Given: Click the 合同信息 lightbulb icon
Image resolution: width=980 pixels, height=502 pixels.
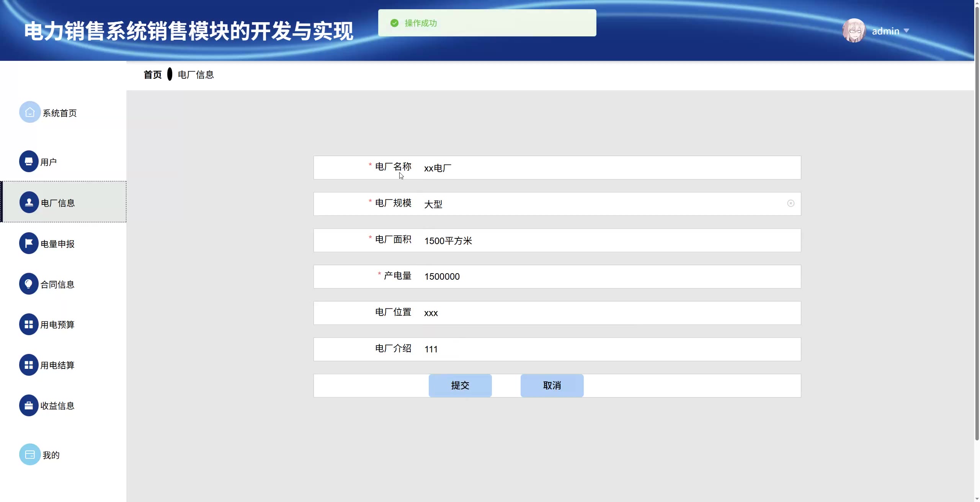Looking at the screenshot, I should click(29, 284).
